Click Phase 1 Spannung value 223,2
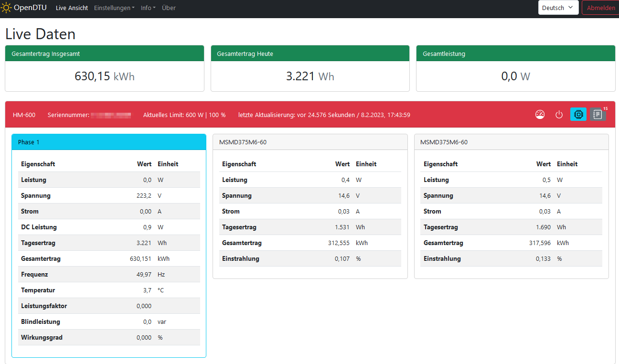The height and width of the screenshot is (364, 619). (144, 195)
